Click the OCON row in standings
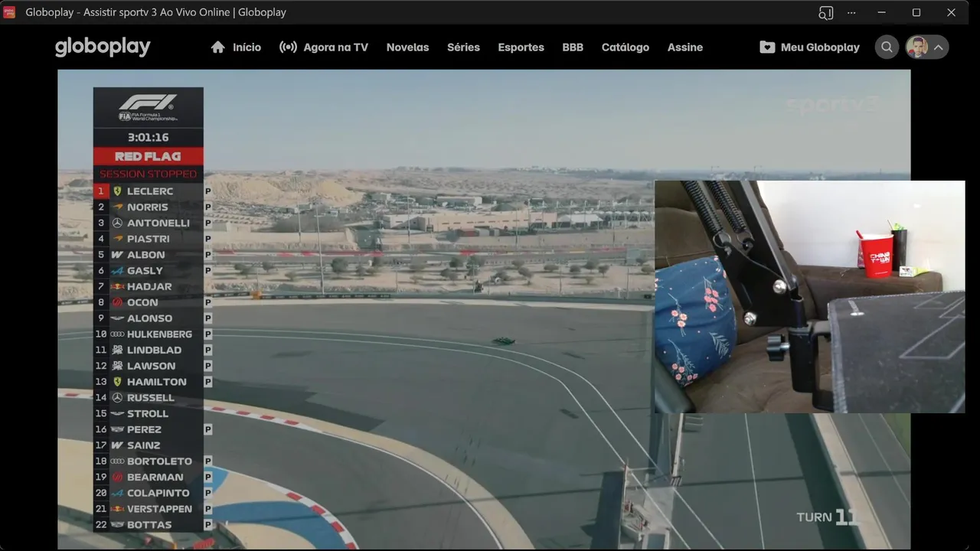This screenshot has width=980, height=551. click(149, 302)
